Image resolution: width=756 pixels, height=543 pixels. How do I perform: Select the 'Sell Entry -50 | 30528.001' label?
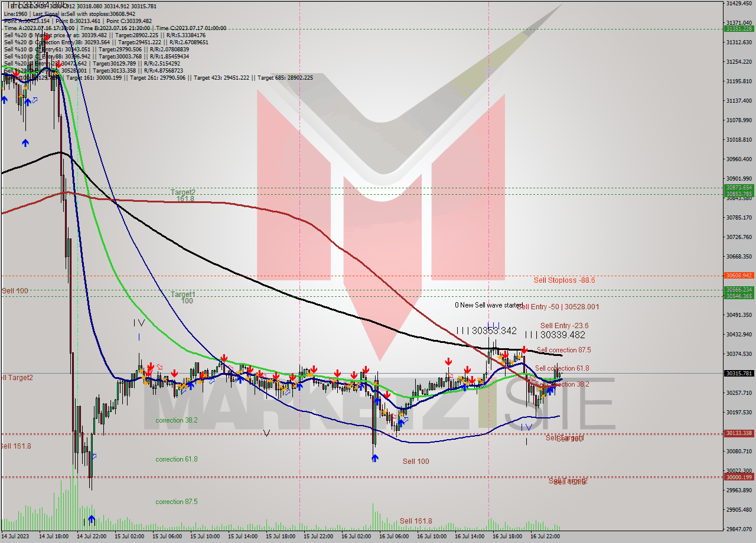pyautogui.click(x=558, y=307)
